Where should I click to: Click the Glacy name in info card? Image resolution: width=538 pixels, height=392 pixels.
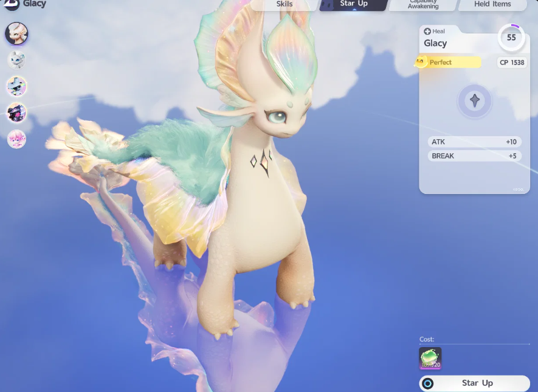coord(435,43)
